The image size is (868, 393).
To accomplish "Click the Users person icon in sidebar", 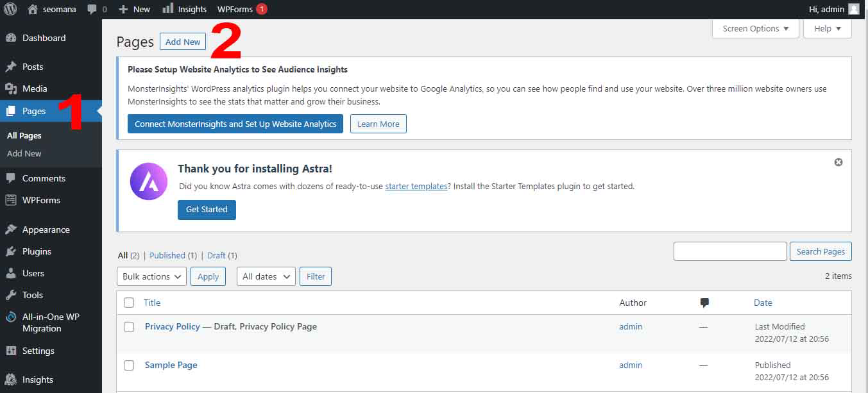I will click(11, 273).
